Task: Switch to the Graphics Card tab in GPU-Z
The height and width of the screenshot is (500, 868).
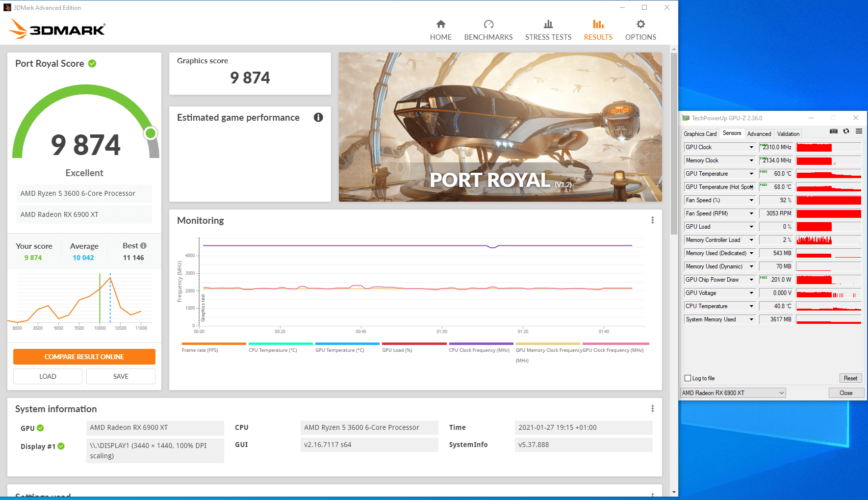Action: (700, 133)
